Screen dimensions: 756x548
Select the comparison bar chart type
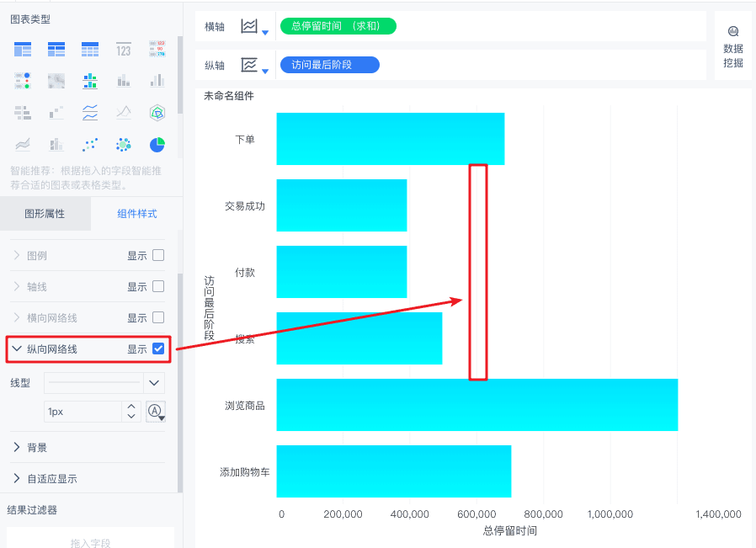(x=23, y=112)
